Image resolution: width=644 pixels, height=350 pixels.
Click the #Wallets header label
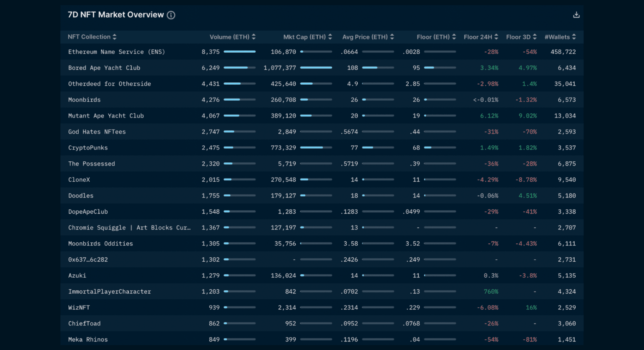coord(557,37)
